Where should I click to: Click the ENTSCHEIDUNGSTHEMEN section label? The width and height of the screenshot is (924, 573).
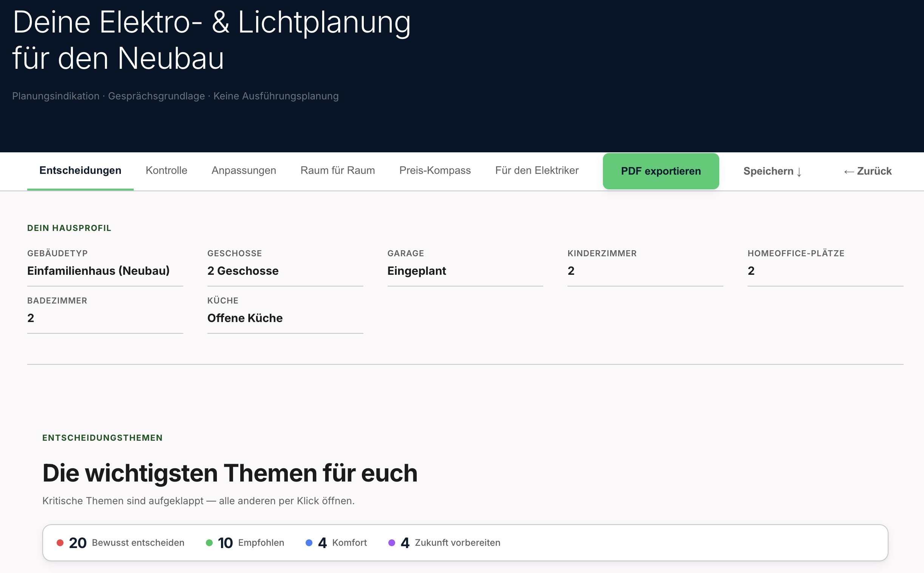[x=102, y=438]
